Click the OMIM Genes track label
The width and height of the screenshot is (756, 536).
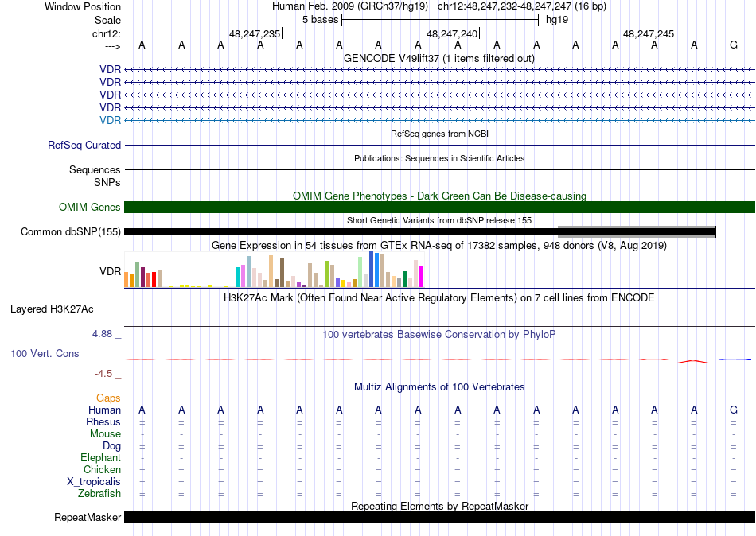pyautogui.click(x=90, y=208)
